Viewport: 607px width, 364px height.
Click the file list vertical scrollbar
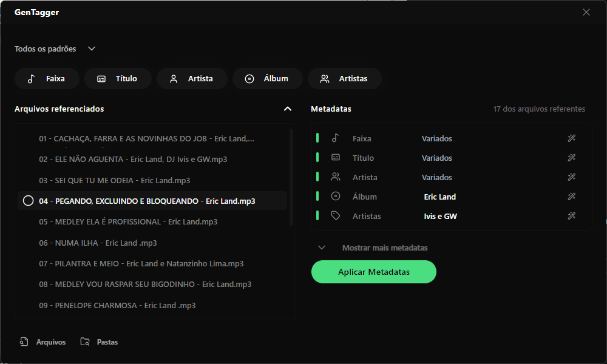coord(291,176)
